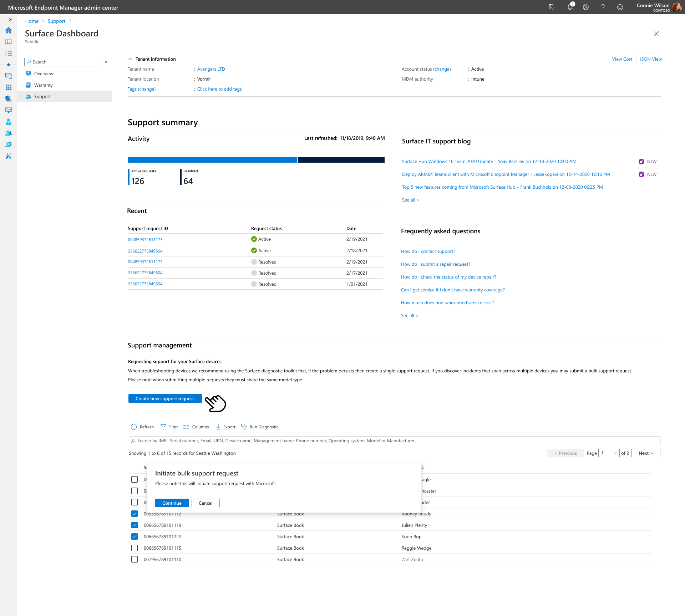Image resolution: width=685 pixels, height=616 pixels.
Task: Open the Surface Hub Windows 10 Team blog post
Action: (x=489, y=161)
